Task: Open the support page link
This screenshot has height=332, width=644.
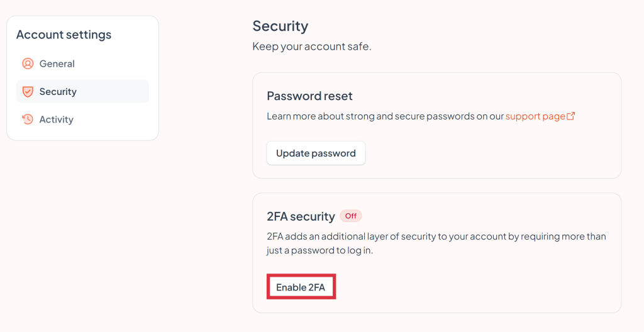Action: pos(535,116)
